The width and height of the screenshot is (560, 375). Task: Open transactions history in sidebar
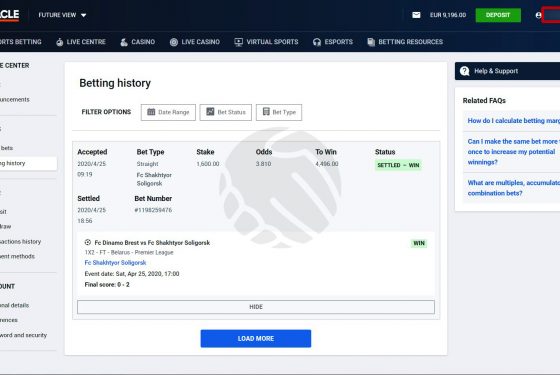click(x=20, y=241)
